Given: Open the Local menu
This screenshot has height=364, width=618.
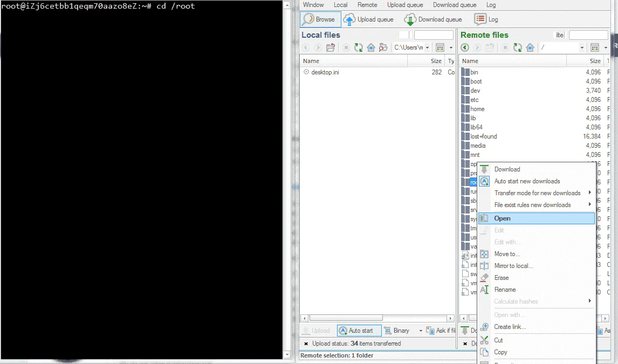Looking at the screenshot, I should (340, 5).
